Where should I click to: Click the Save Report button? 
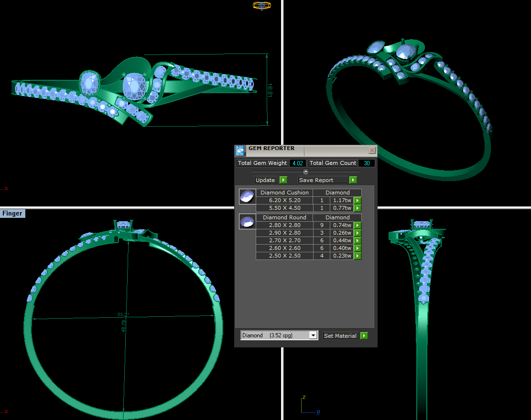(x=323, y=180)
